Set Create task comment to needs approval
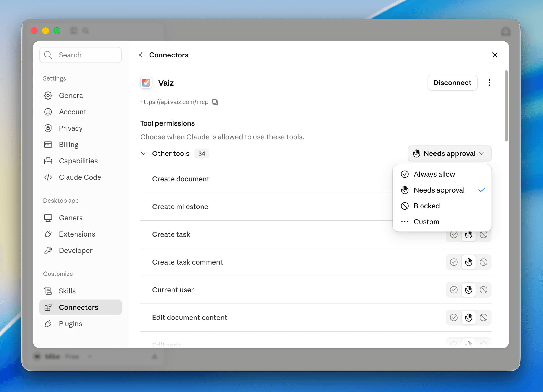The width and height of the screenshot is (543, 392). click(468, 262)
